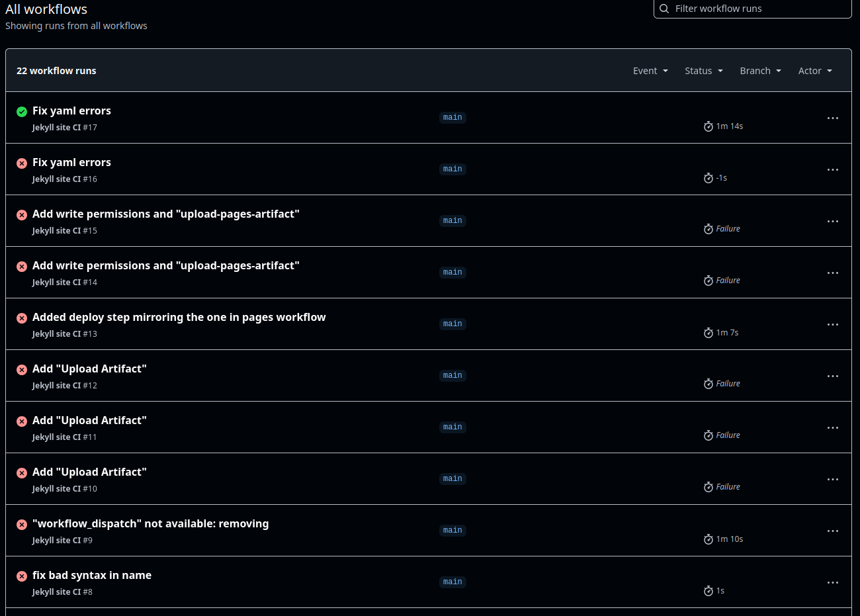Open the "Fix yaml errors" run #17
The width and height of the screenshot is (860, 616).
tap(71, 110)
